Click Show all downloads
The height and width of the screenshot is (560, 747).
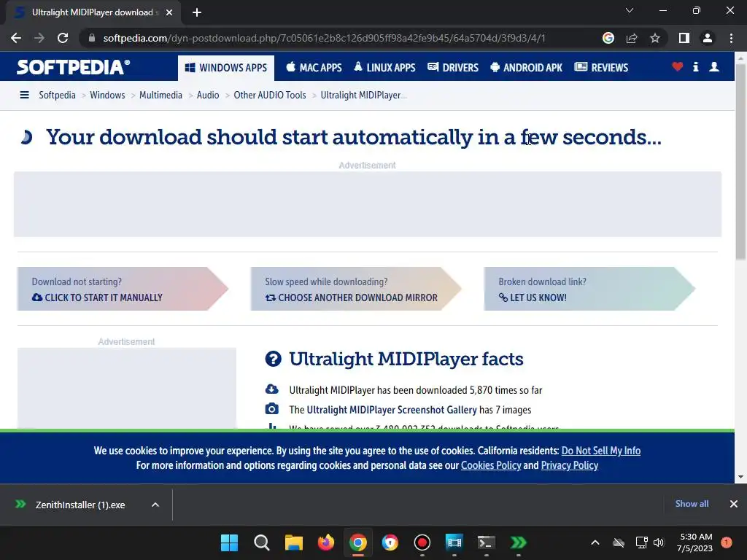click(692, 503)
